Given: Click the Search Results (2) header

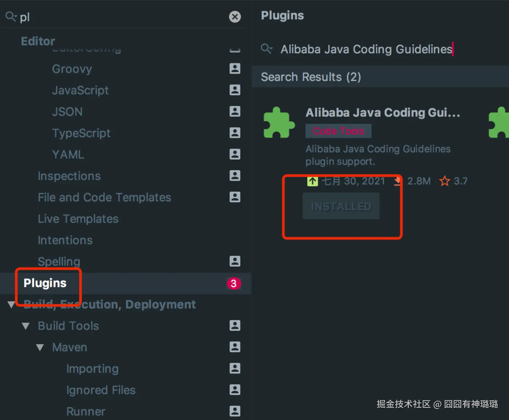Looking at the screenshot, I should click(x=311, y=77).
